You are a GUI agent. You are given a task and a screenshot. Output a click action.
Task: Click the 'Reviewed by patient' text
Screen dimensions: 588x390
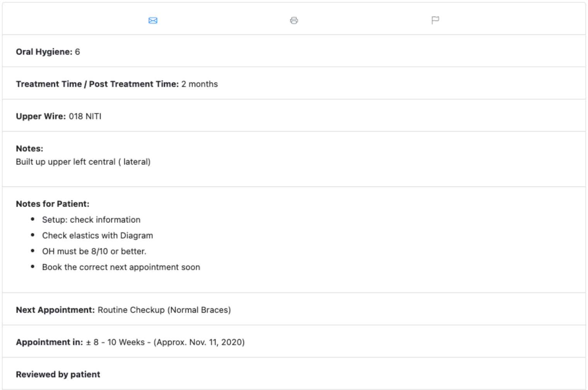[x=58, y=375]
